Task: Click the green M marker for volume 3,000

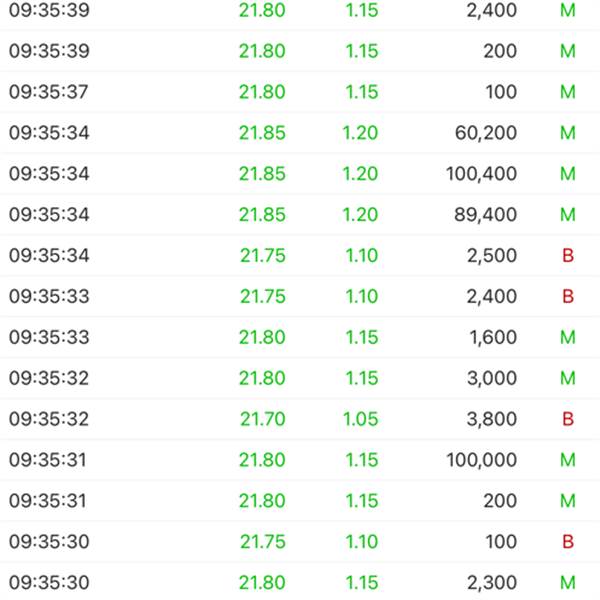Action: point(568,378)
